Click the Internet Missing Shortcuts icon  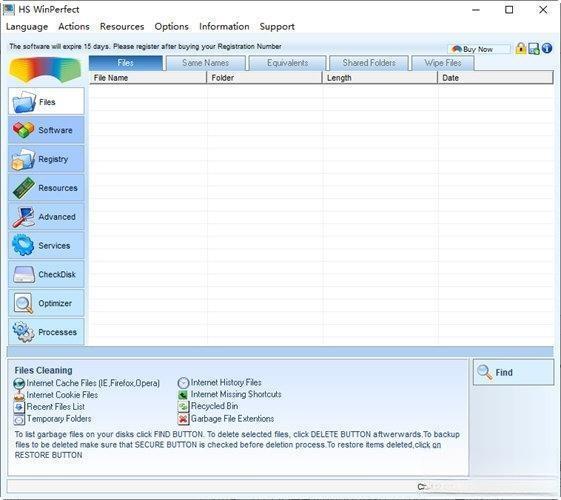[183, 395]
